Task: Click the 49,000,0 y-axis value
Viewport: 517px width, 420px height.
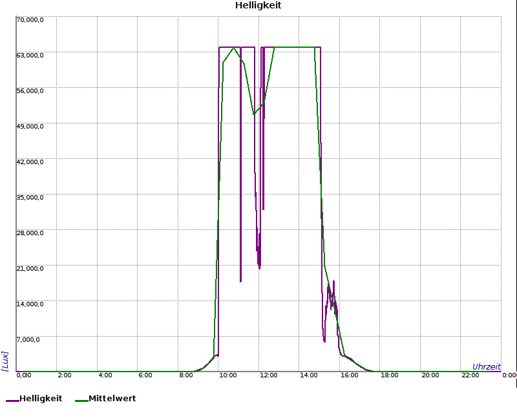Action: [30, 127]
